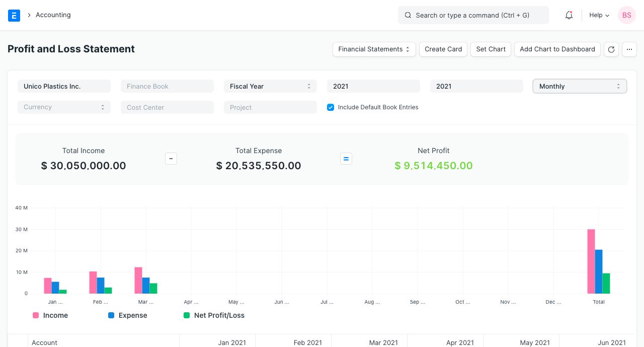Click the equals sign before Net Profit

point(346,159)
